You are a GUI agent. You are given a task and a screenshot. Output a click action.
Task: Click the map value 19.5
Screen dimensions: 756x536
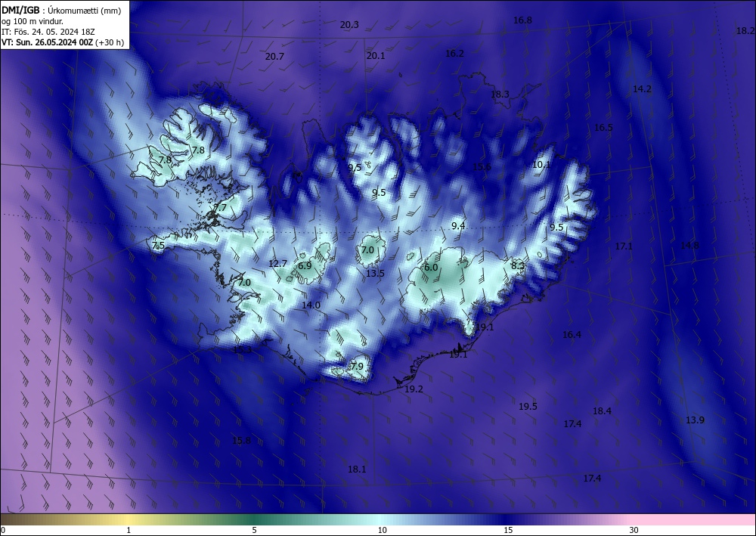[x=528, y=407]
